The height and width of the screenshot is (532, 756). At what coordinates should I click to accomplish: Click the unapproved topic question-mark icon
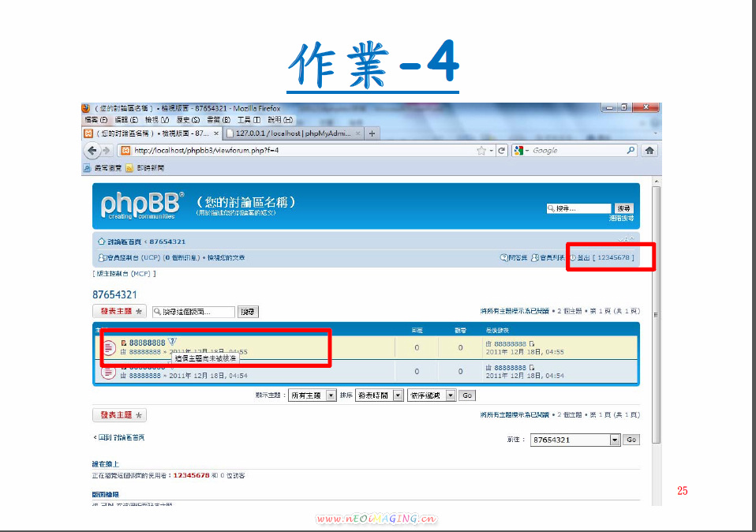click(172, 342)
